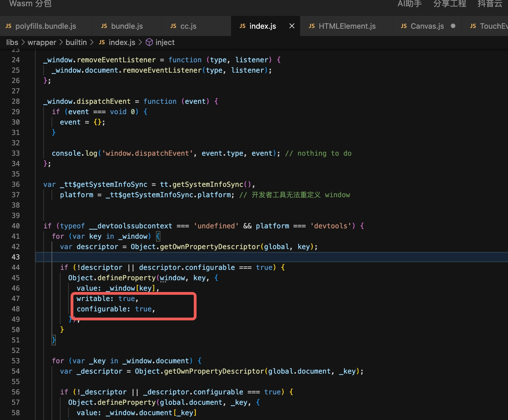Click line number 43 in the gutter

[x=16, y=257]
